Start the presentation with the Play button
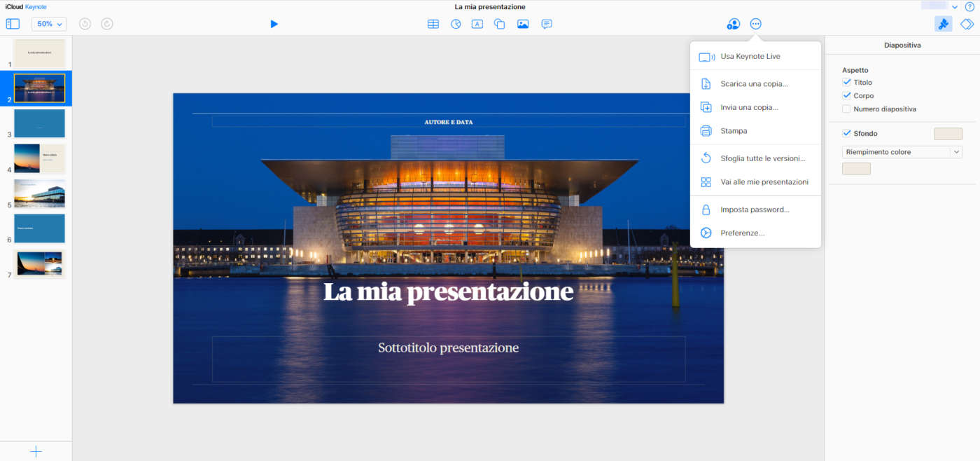 (x=274, y=23)
